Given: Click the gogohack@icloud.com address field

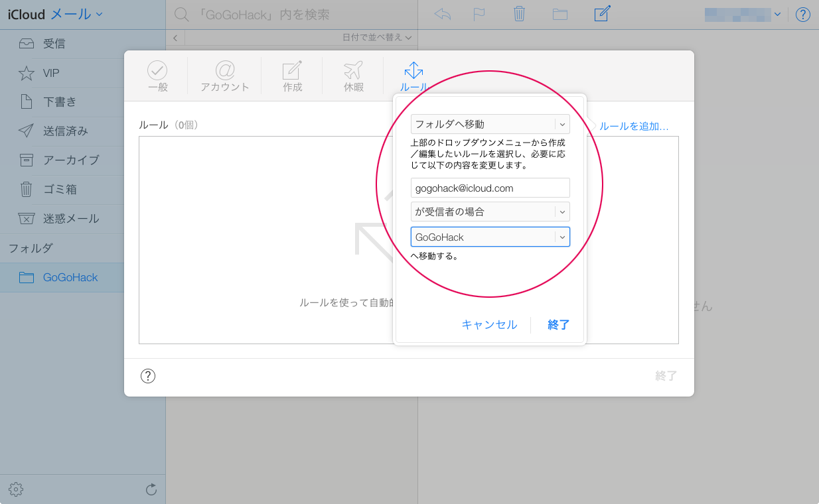Looking at the screenshot, I should (490, 188).
